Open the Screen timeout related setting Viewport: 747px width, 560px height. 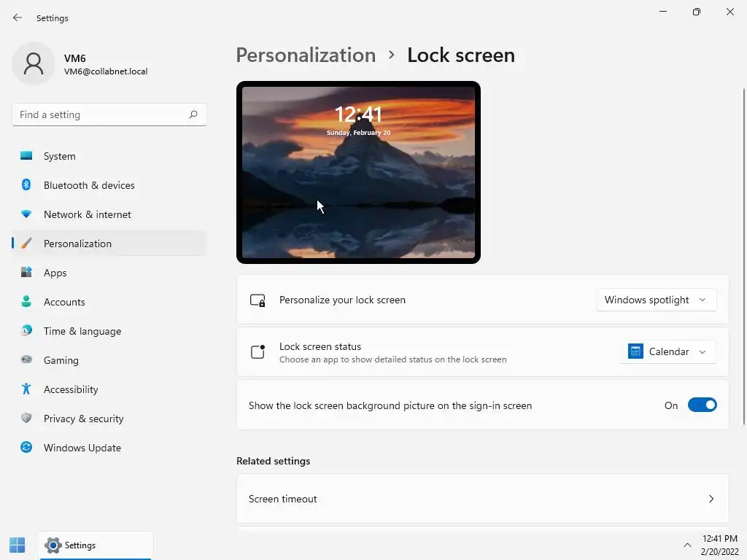point(482,499)
